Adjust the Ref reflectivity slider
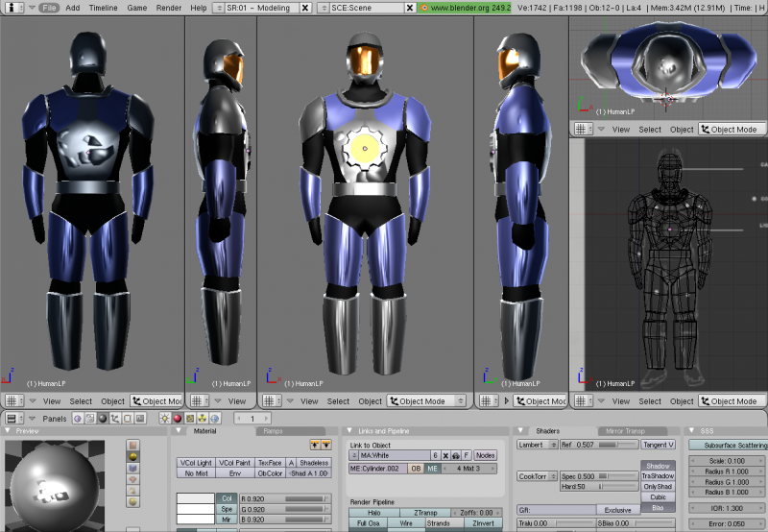The height and width of the screenshot is (532, 768). pyautogui.click(x=596, y=445)
